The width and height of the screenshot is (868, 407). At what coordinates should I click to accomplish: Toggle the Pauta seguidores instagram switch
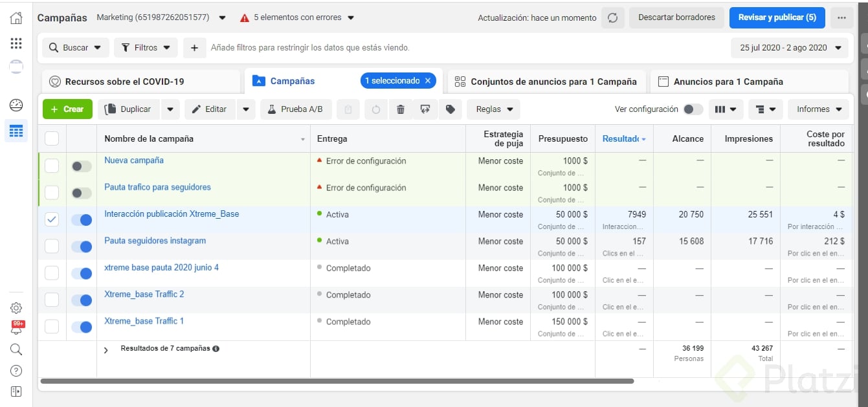(x=82, y=247)
